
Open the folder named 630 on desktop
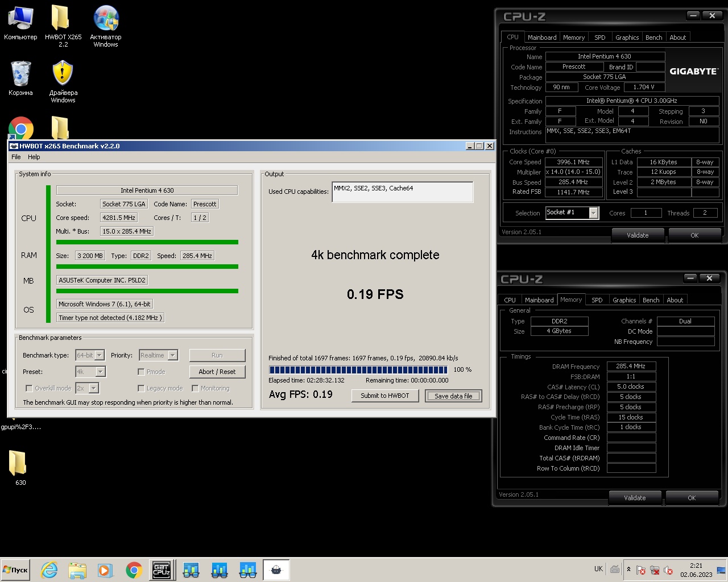(x=18, y=468)
